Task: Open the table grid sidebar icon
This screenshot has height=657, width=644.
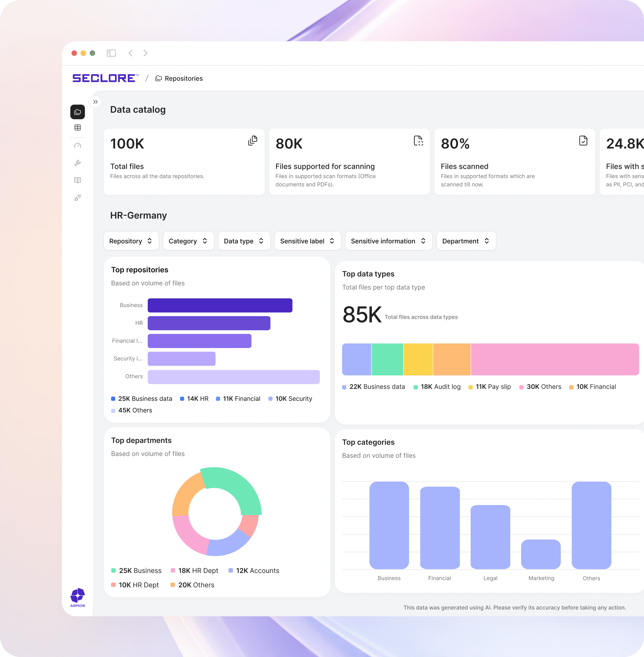Action: tap(78, 128)
